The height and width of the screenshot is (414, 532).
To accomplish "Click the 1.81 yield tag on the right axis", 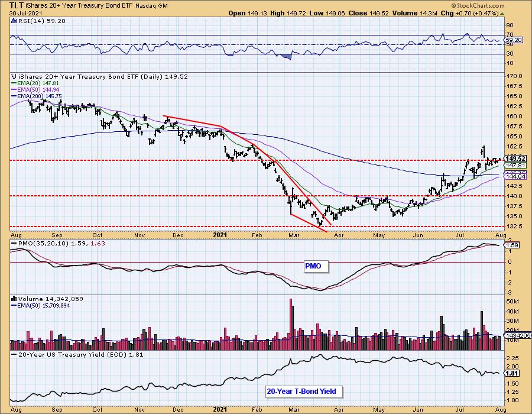I will (512, 373).
